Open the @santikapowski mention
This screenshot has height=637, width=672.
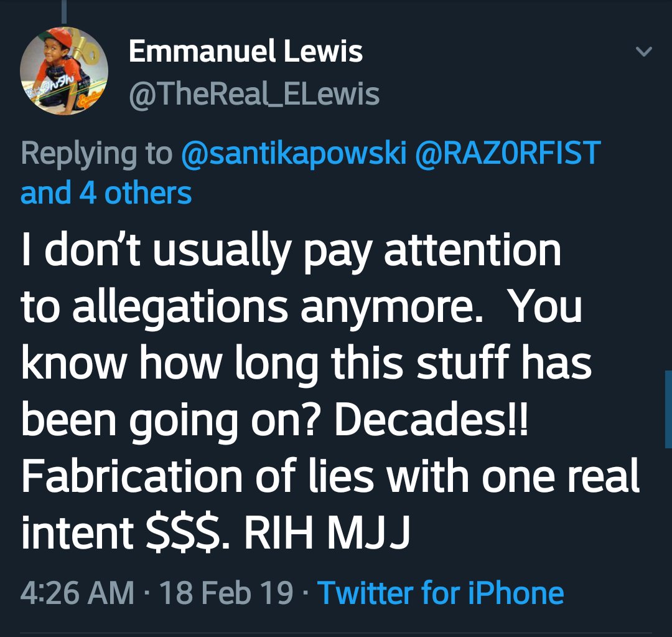[x=294, y=153]
